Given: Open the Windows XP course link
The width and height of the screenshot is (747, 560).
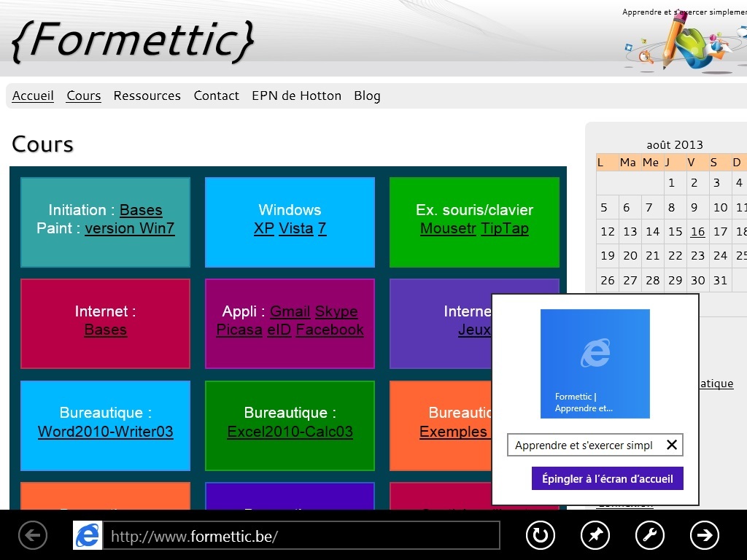Looking at the screenshot, I should [264, 228].
